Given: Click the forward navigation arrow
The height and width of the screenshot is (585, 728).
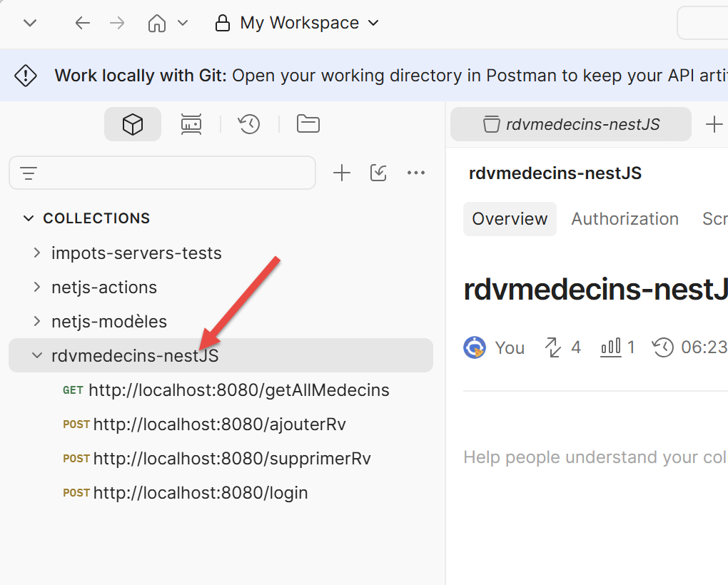Looking at the screenshot, I should pyautogui.click(x=117, y=23).
